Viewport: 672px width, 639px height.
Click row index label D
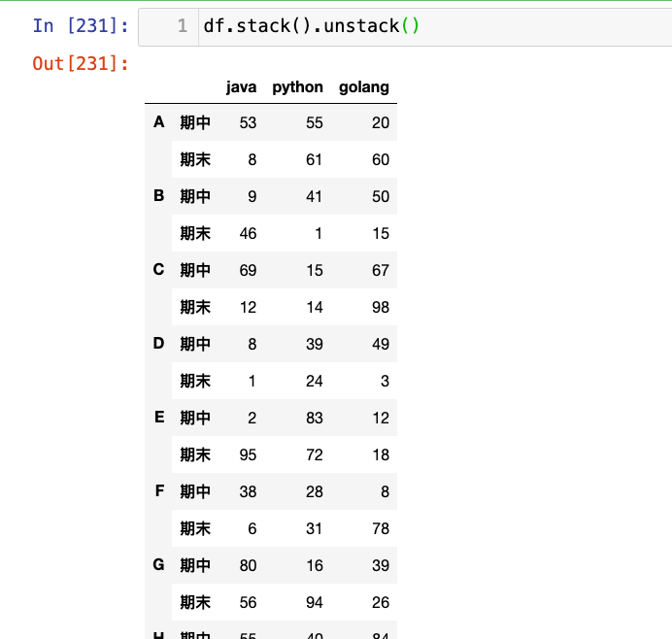[x=159, y=344]
